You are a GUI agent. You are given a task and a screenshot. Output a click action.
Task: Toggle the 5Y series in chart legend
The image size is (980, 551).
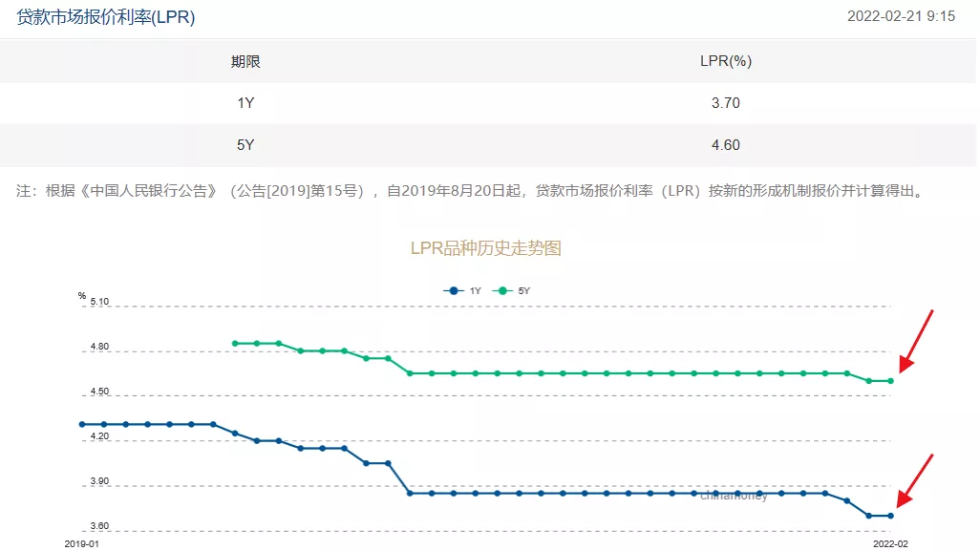tap(513, 290)
